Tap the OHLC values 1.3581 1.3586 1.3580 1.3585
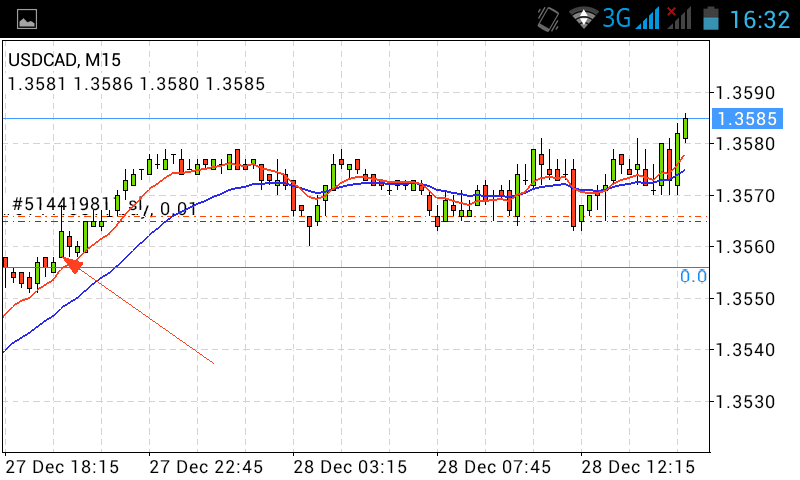 tap(136, 84)
